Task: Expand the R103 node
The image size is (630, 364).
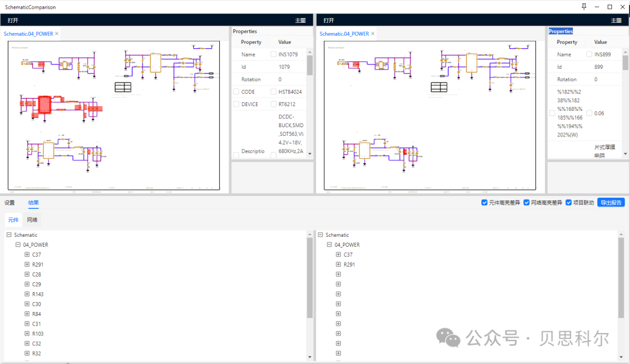Action: (x=27, y=334)
